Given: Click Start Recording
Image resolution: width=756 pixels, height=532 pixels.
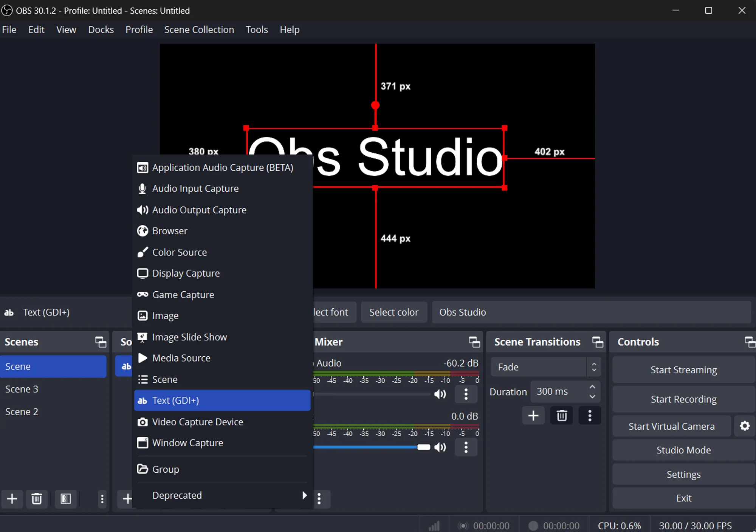Looking at the screenshot, I should point(683,399).
